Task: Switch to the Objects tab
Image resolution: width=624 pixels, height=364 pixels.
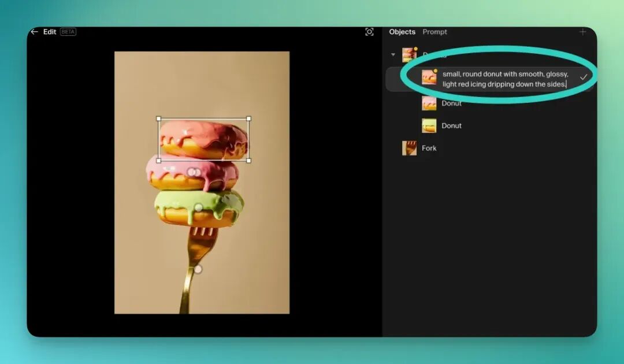Action: pyautogui.click(x=402, y=32)
